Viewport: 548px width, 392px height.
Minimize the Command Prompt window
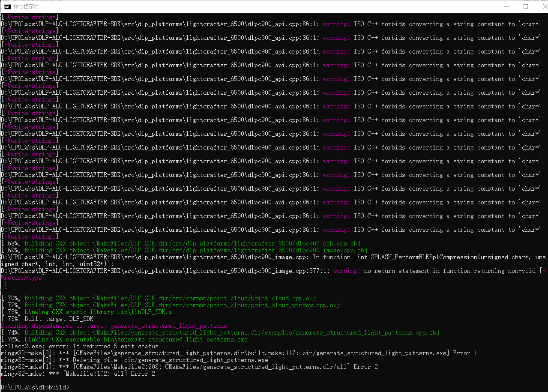coord(506,6)
